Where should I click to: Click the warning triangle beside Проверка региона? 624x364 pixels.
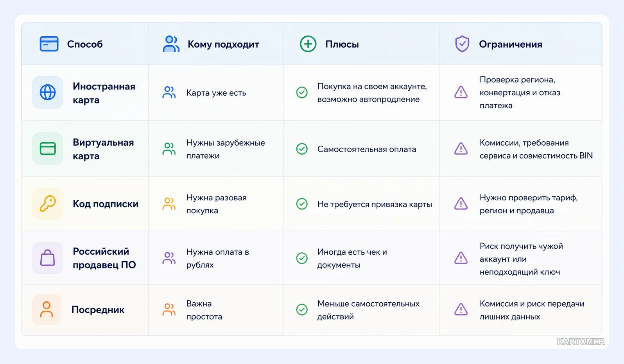point(461,92)
